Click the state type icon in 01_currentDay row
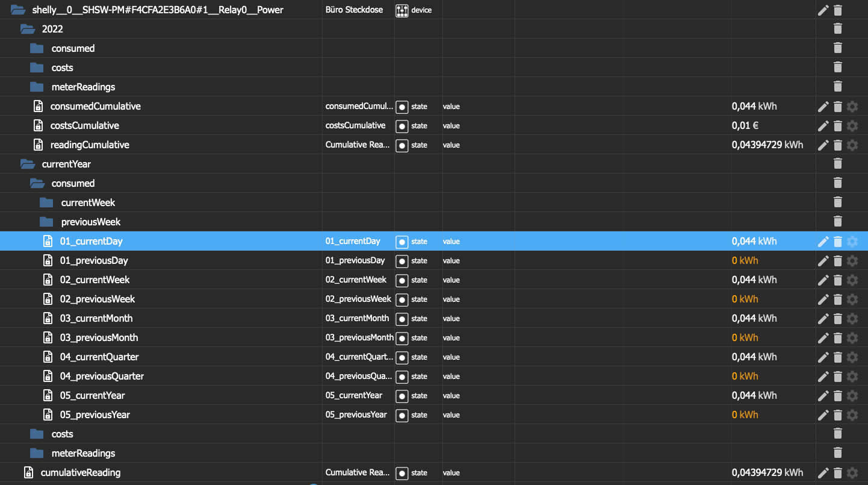 tap(402, 242)
